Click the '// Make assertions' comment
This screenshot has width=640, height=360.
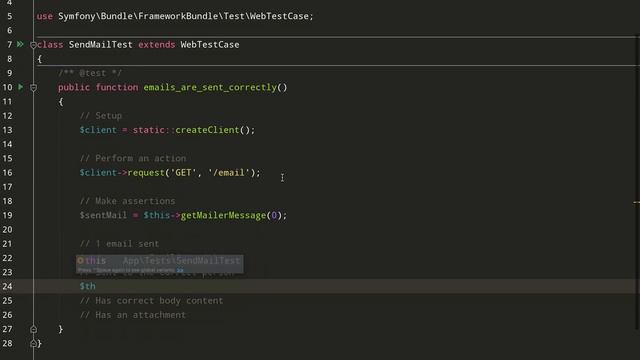coord(127,201)
